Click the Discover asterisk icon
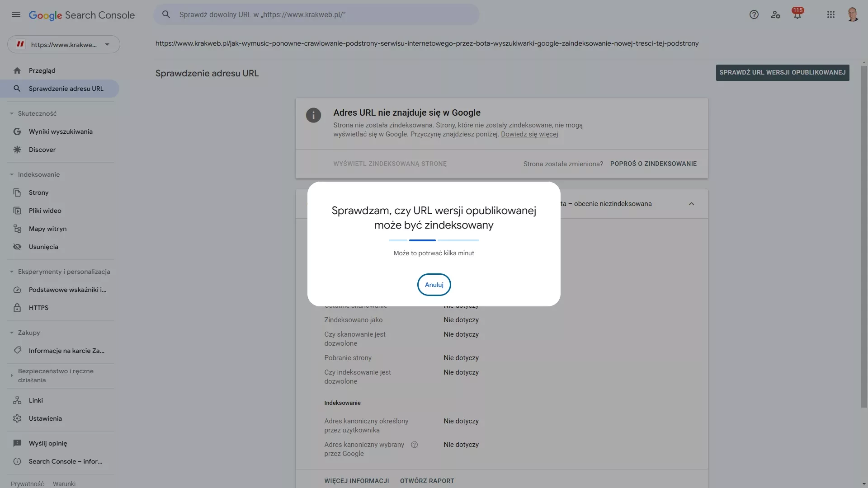The image size is (868, 488). (x=17, y=150)
